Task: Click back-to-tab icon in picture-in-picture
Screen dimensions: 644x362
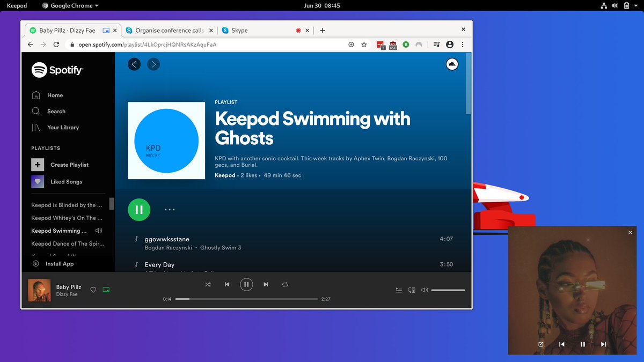Action: [541, 344]
